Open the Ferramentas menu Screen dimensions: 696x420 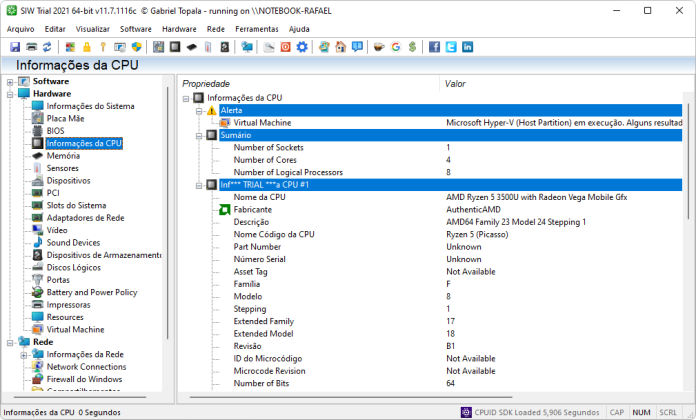click(257, 29)
